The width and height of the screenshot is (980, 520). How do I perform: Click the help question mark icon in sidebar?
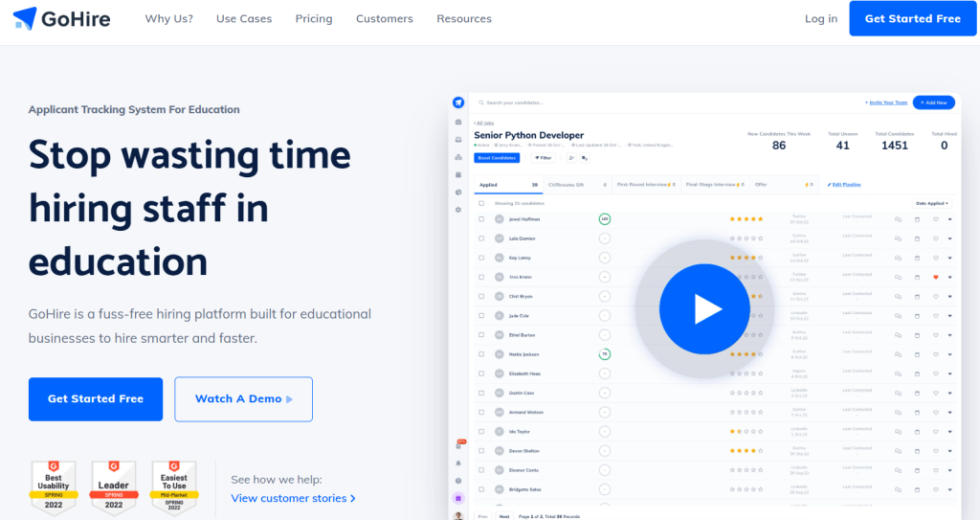click(x=458, y=481)
